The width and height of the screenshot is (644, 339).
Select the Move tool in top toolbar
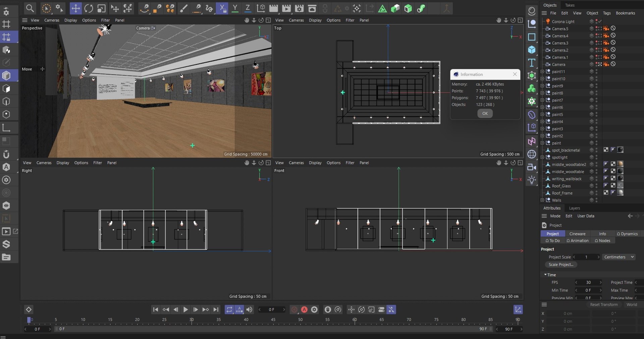click(x=75, y=8)
